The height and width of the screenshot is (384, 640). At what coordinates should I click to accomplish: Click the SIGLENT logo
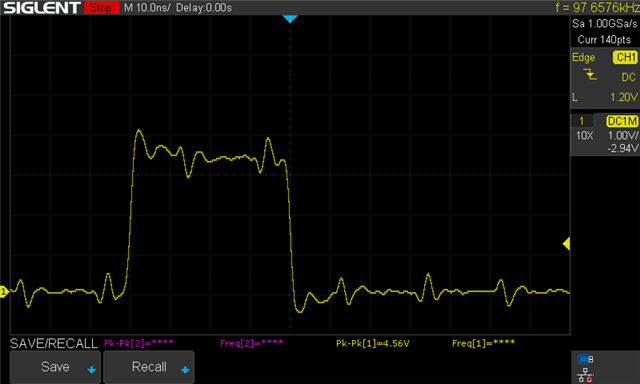pyautogui.click(x=42, y=8)
